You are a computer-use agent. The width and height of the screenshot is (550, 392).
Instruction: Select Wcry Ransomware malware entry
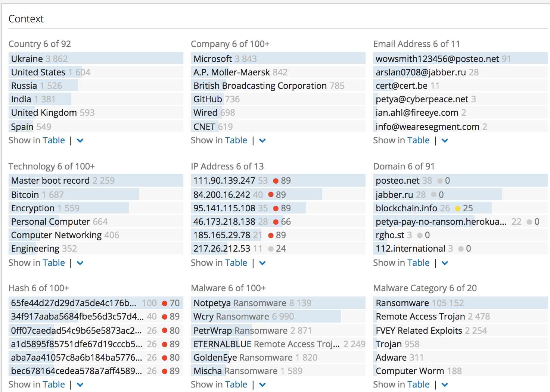click(x=278, y=316)
